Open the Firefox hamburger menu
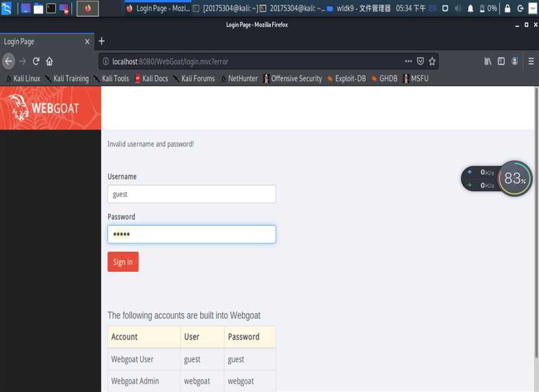Viewport: 539px width, 392px height. click(531, 62)
